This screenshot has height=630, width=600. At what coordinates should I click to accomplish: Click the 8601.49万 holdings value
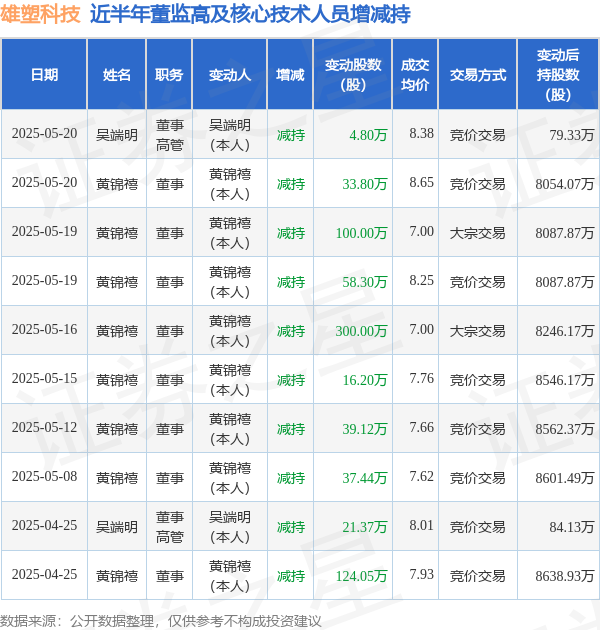(565, 478)
